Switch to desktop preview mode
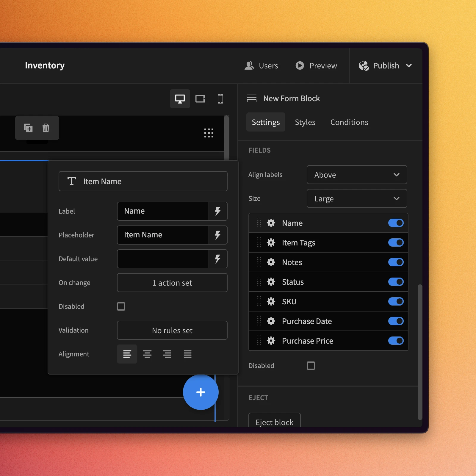This screenshot has width=476, height=476. pyautogui.click(x=180, y=99)
